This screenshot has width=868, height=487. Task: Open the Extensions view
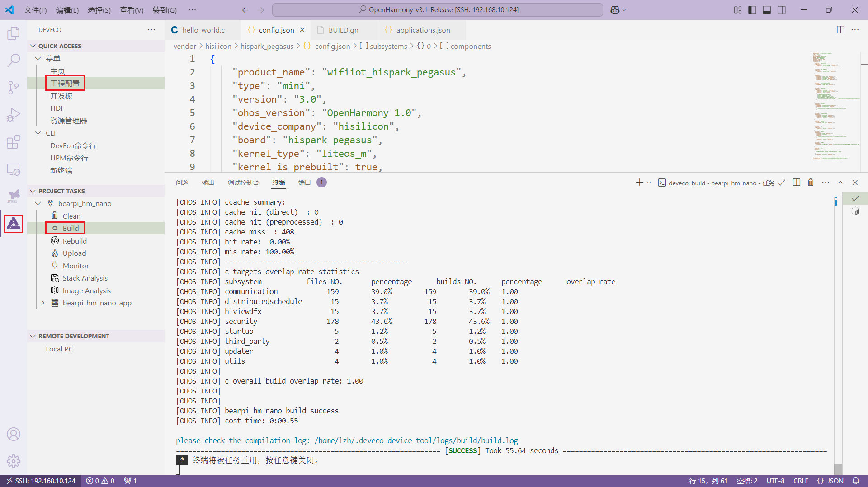tap(14, 142)
